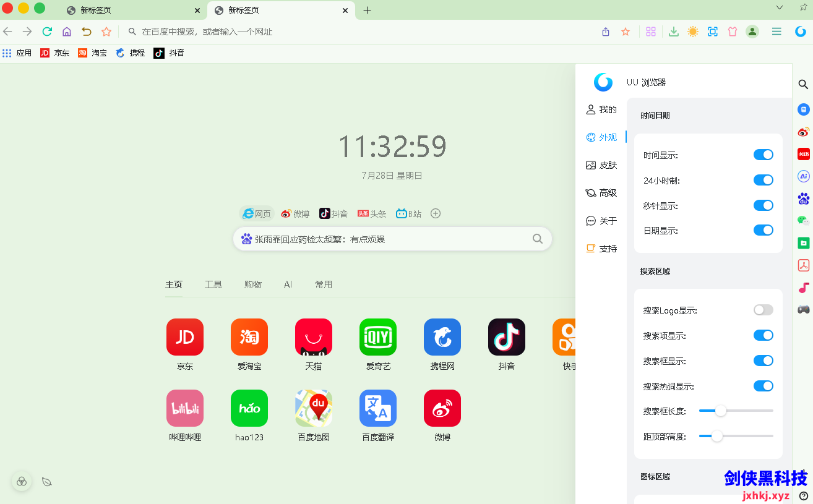This screenshot has height=504, width=813.
Task: Select the 购物 tab below the search box
Action: click(253, 284)
